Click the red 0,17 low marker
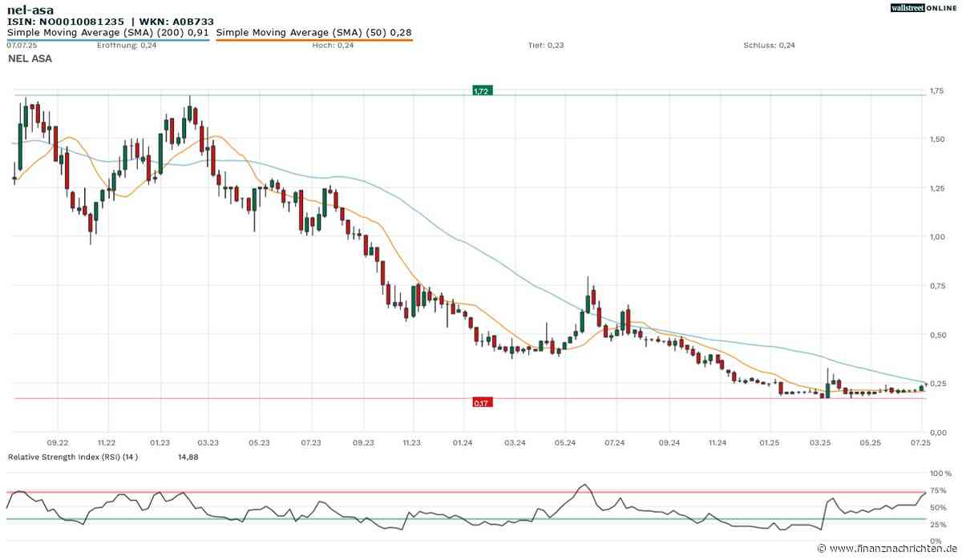 (482, 402)
